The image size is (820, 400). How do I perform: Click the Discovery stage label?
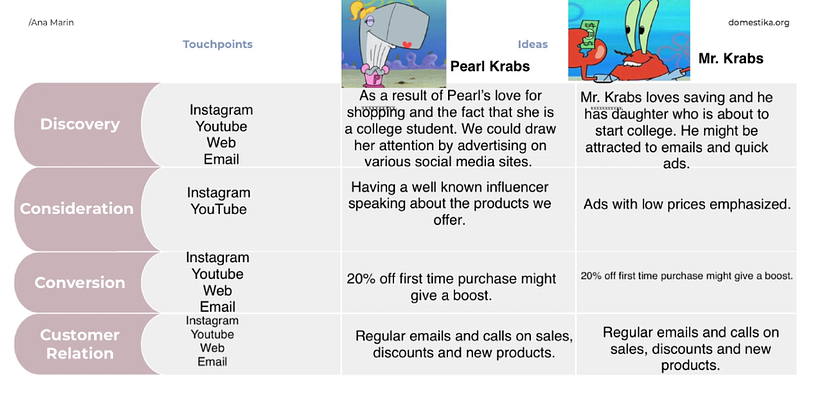point(80,124)
